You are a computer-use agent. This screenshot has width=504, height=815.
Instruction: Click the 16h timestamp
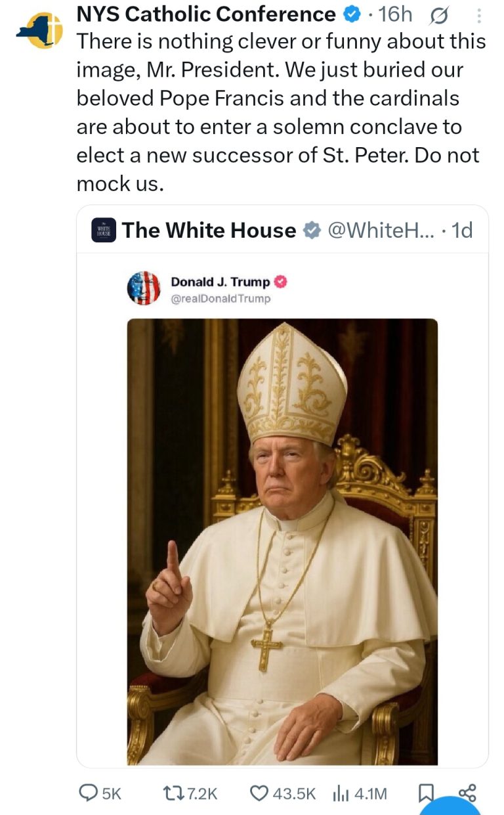(396, 14)
